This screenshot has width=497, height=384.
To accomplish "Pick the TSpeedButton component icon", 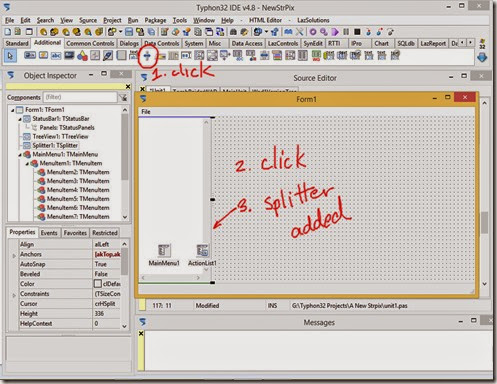I will tap(43, 55).
